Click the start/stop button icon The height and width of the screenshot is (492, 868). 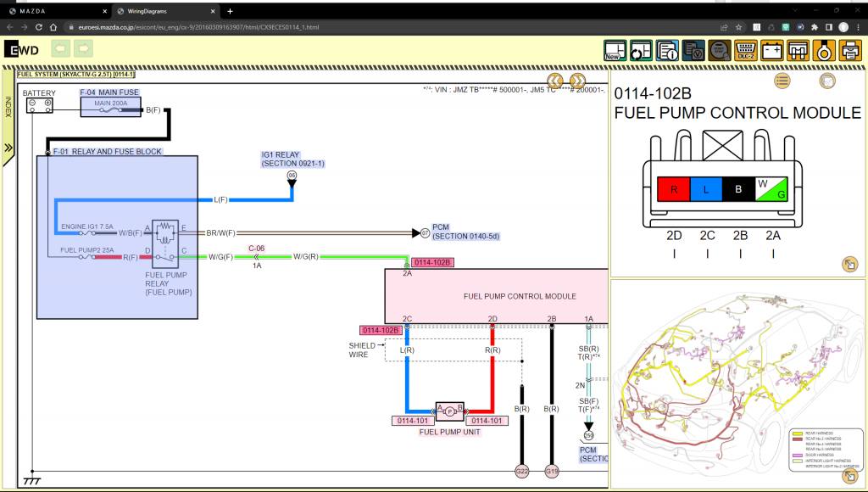[719, 50]
